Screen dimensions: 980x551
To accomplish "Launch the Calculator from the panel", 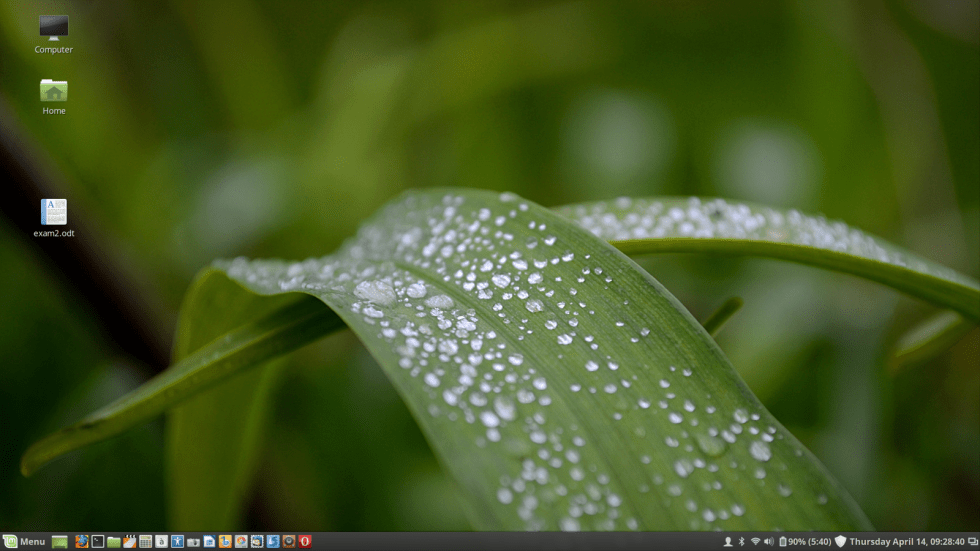I will [146, 541].
